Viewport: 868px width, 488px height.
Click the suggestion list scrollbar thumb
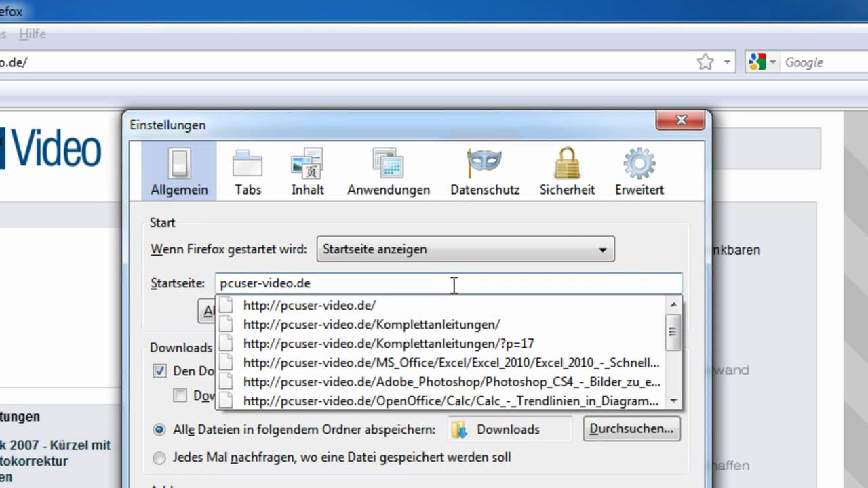(673, 332)
